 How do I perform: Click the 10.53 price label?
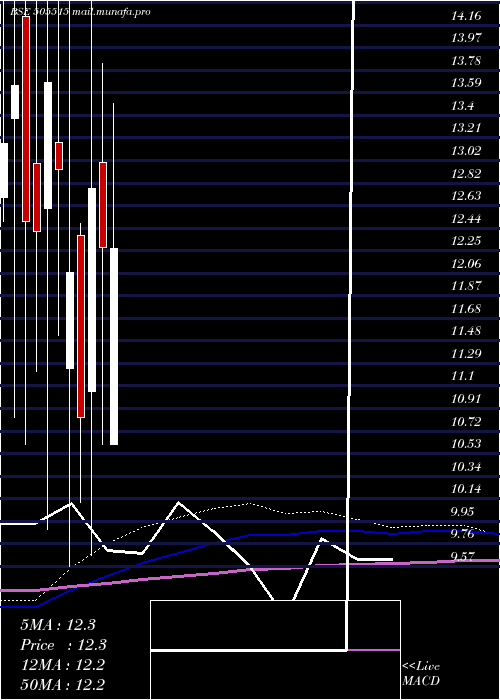pos(466,444)
